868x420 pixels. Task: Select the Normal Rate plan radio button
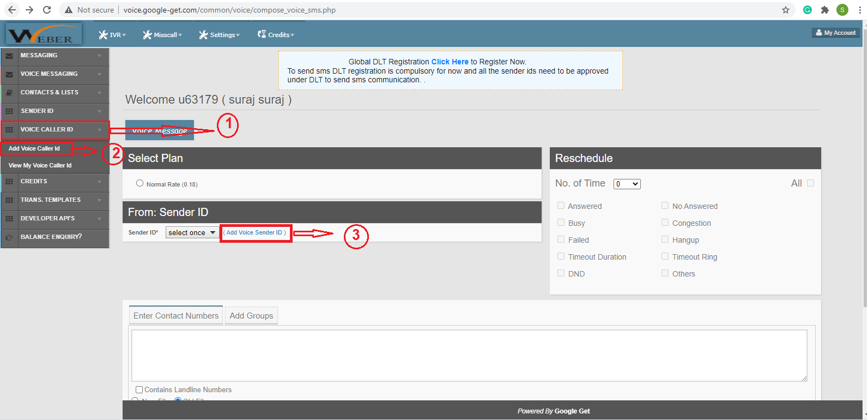coord(140,183)
